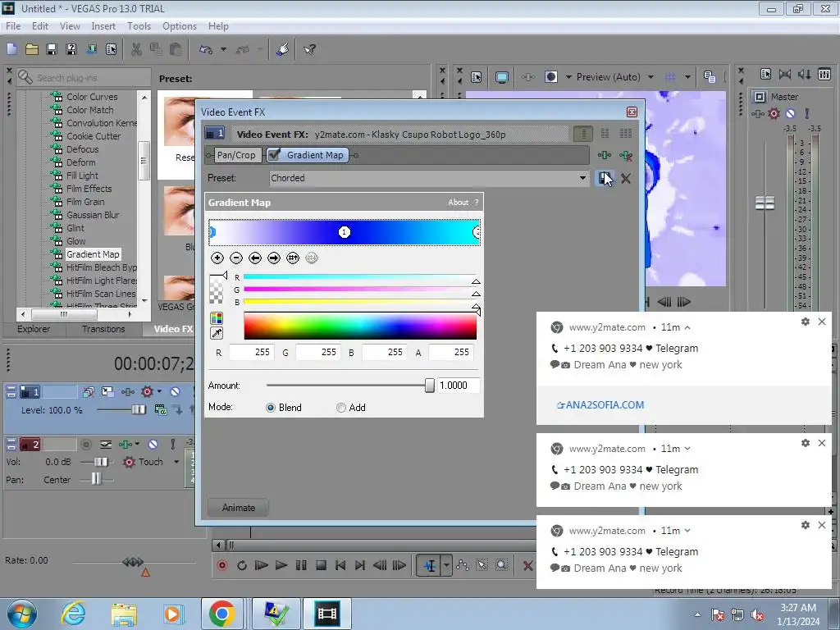The image size is (840, 630).
Task: Select the Add mode radio button
Action: (341, 408)
